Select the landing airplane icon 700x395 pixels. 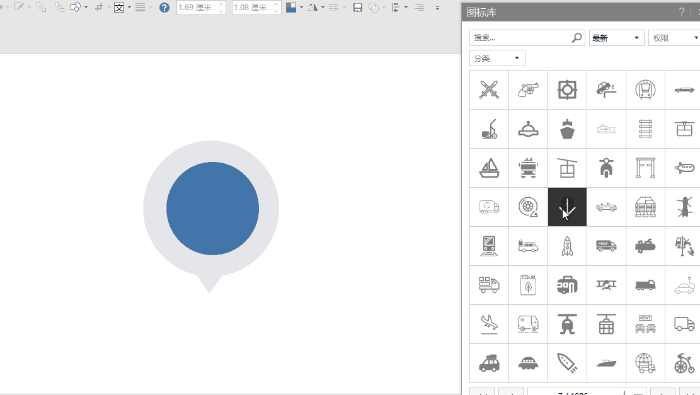(x=489, y=324)
